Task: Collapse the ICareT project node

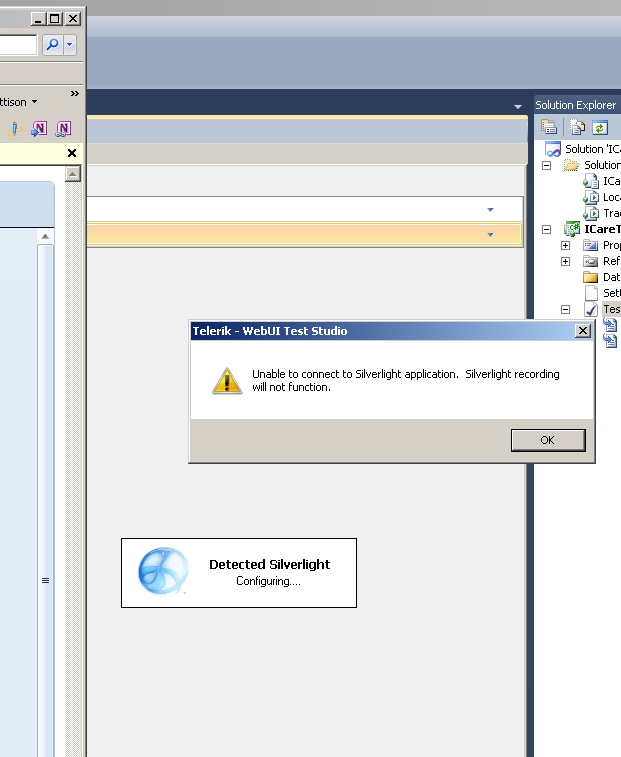Action: [x=546, y=229]
